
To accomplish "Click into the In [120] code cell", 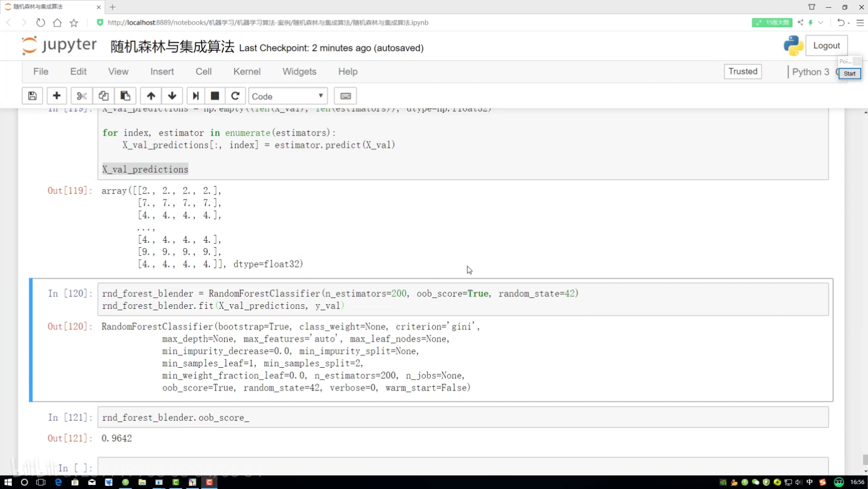I will [463, 299].
